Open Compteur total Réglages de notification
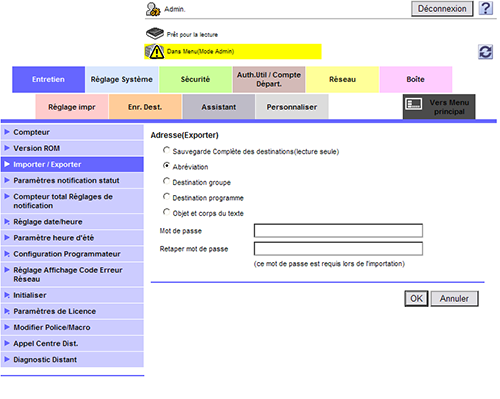Image resolution: width=500 pixels, height=399 pixels. (72, 201)
